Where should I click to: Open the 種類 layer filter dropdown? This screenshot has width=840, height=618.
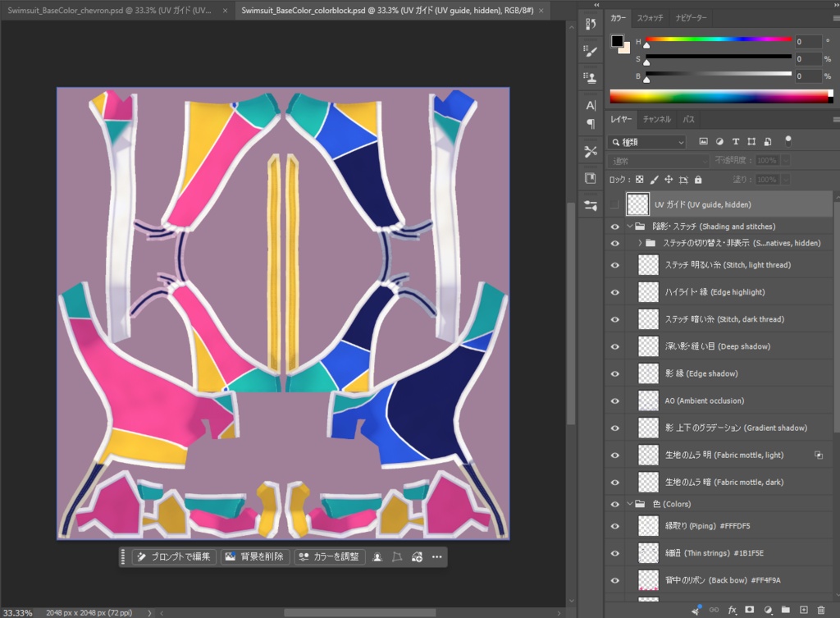[648, 142]
